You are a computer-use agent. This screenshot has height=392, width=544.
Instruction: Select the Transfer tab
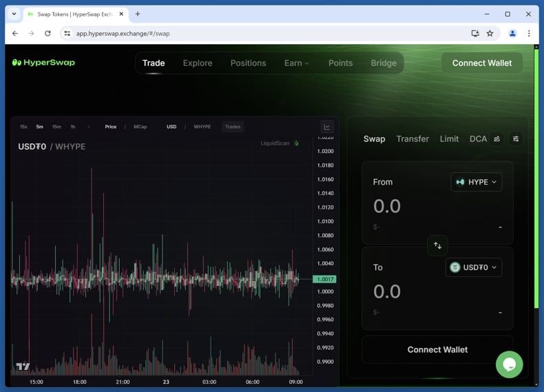pyautogui.click(x=412, y=139)
